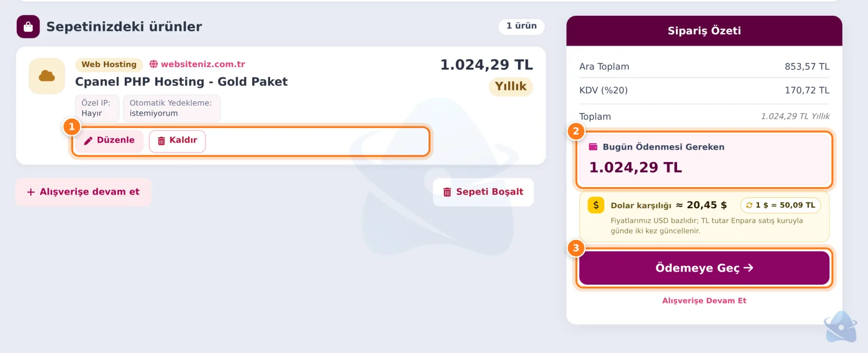Click the Otomatik Yedekleme option box
The height and width of the screenshot is (353, 868).
click(x=171, y=108)
